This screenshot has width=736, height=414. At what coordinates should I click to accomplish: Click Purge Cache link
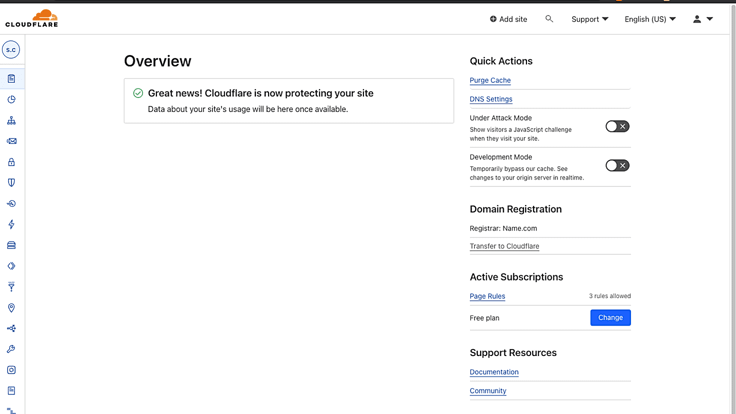(x=490, y=80)
